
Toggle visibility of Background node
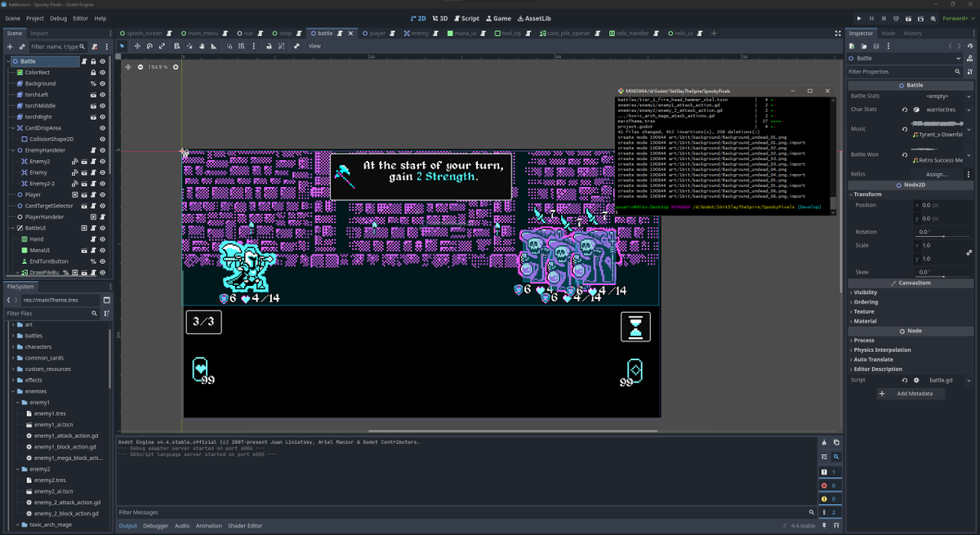103,83
